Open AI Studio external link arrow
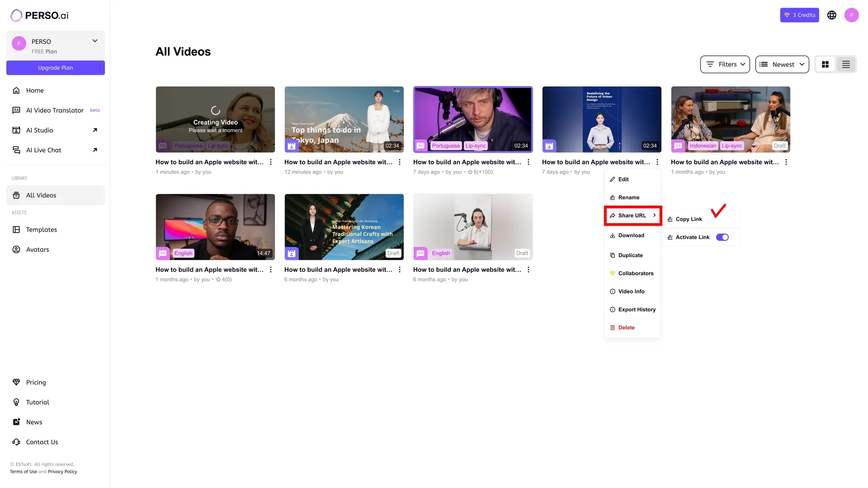868x488 pixels. click(95, 130)
